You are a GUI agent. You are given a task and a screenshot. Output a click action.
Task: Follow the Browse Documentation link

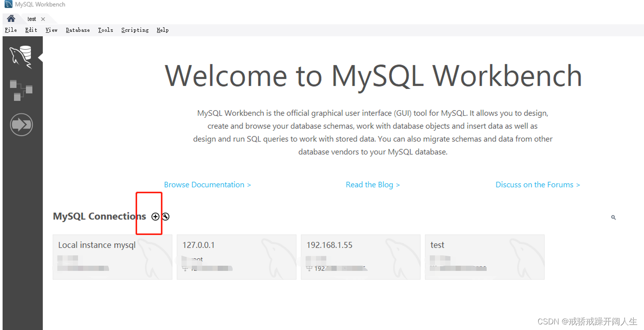207,184
